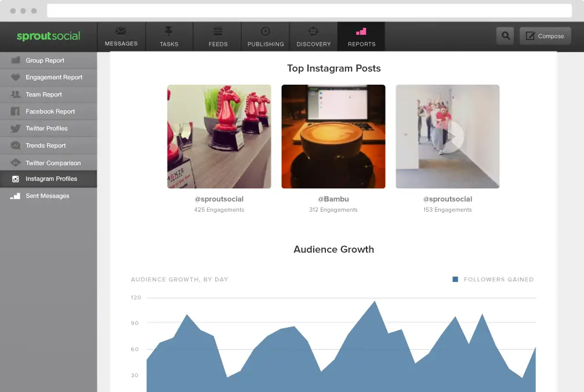Click the Feeds list icon
The height and width of the screenshot is (392, 584).
[x=218, y=32]
